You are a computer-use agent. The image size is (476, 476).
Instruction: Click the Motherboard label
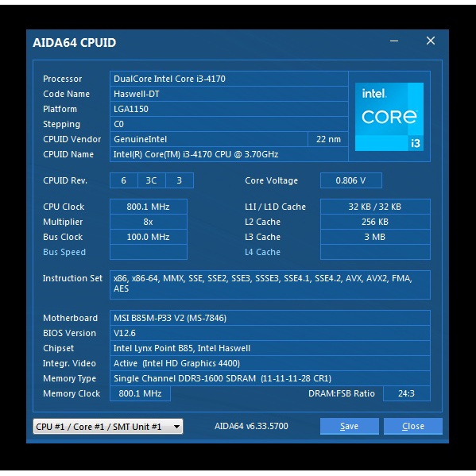coord(71,318)
